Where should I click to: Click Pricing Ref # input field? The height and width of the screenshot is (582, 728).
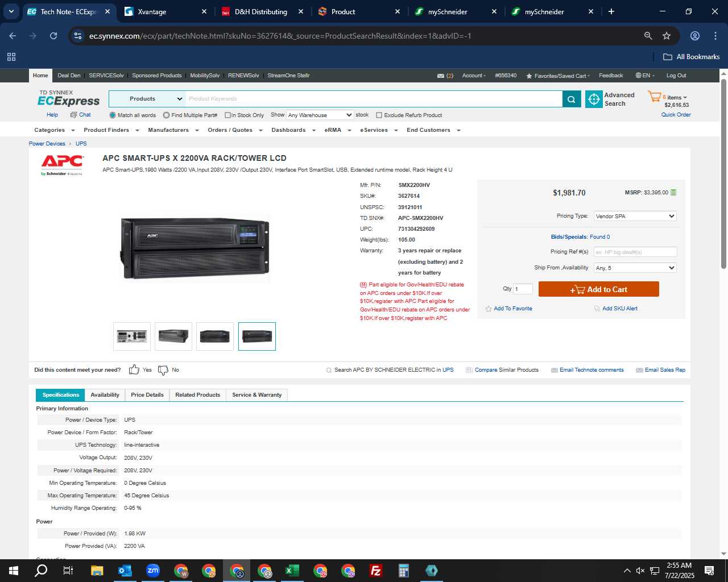click(x=635, y=252)
